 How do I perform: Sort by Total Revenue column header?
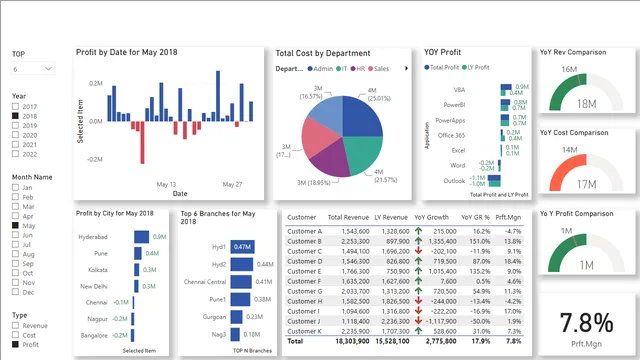(x=348, y=217)
